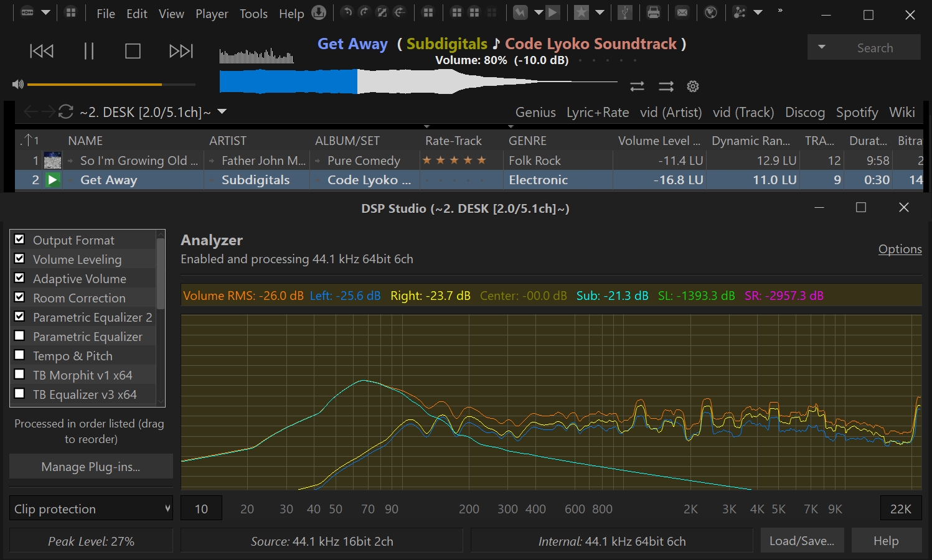Click the Load/Save button
Screen dimensions: 932x560
click(802, 541)
